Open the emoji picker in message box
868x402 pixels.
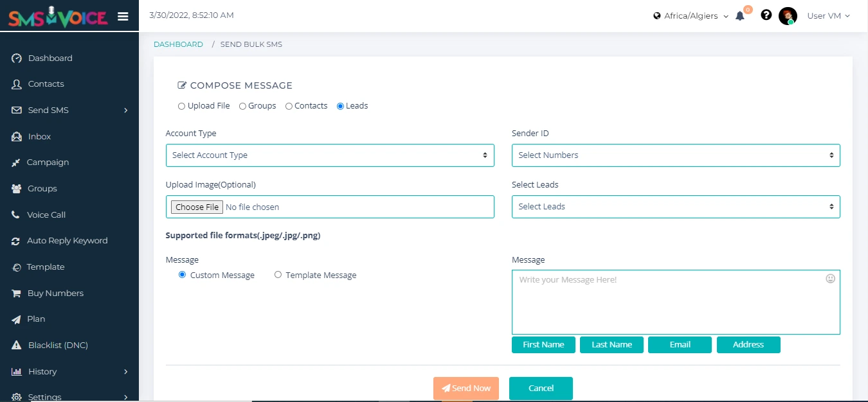point(830,279)
